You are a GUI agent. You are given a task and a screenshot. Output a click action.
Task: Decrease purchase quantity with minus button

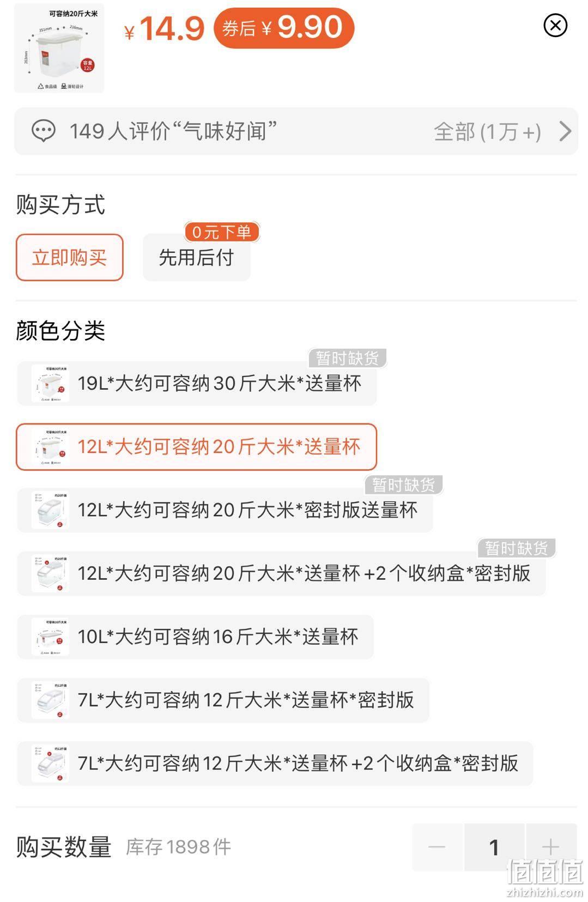coord(437,847)
